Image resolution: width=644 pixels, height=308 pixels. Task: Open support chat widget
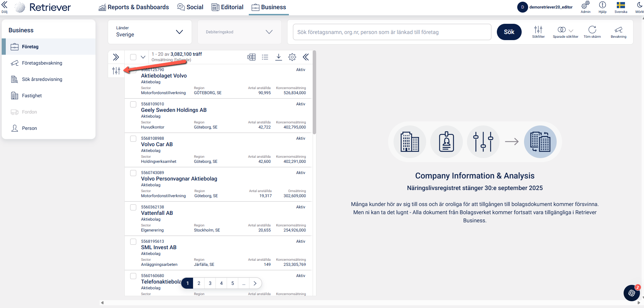click(x=632, y=293)
